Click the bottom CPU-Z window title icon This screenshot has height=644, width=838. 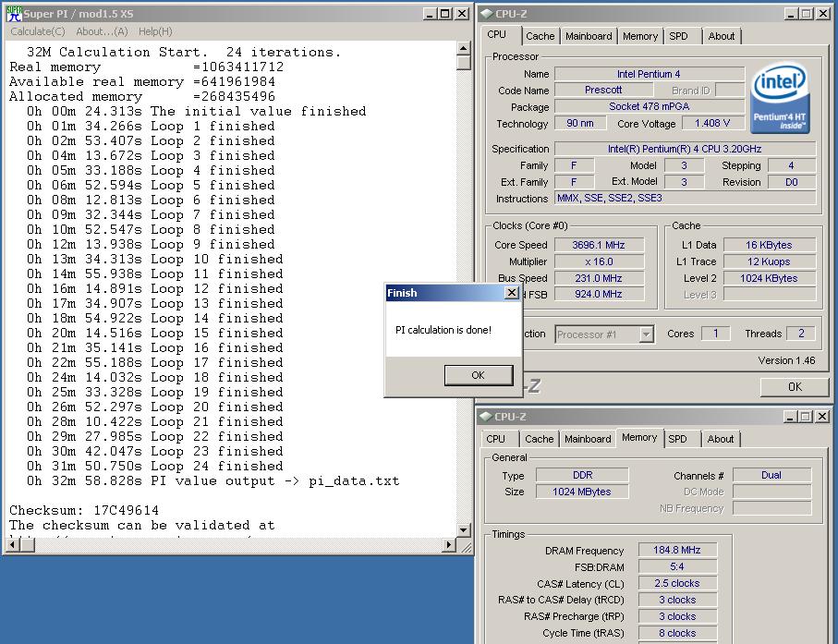(x=485, y=417)
